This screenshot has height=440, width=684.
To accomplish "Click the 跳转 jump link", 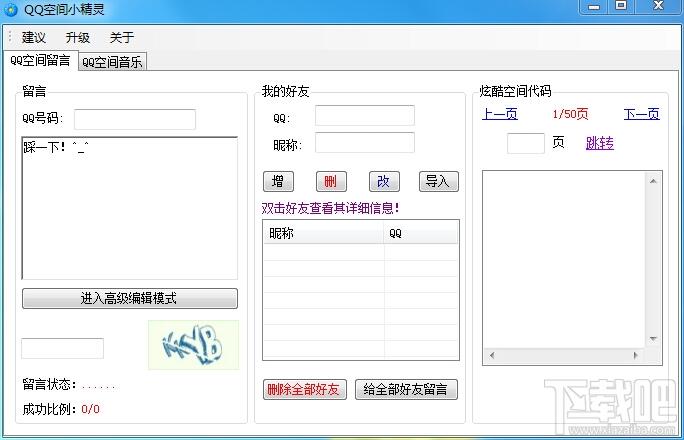I will [600, 143].
